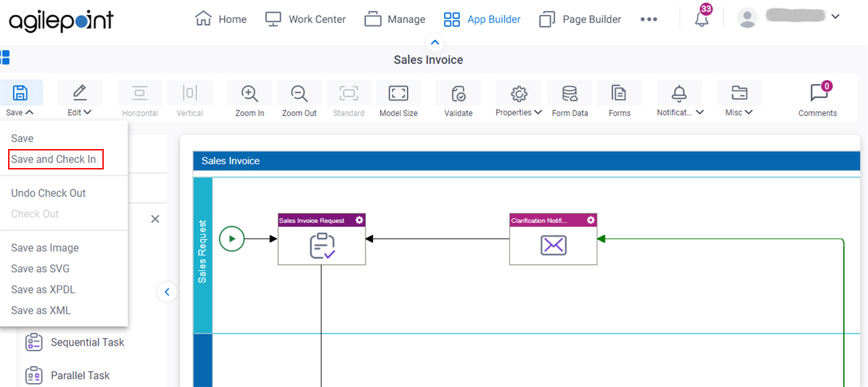Click the Sequential Task icon
Viewport: 868px width, 387px height.
pos(33,342)
